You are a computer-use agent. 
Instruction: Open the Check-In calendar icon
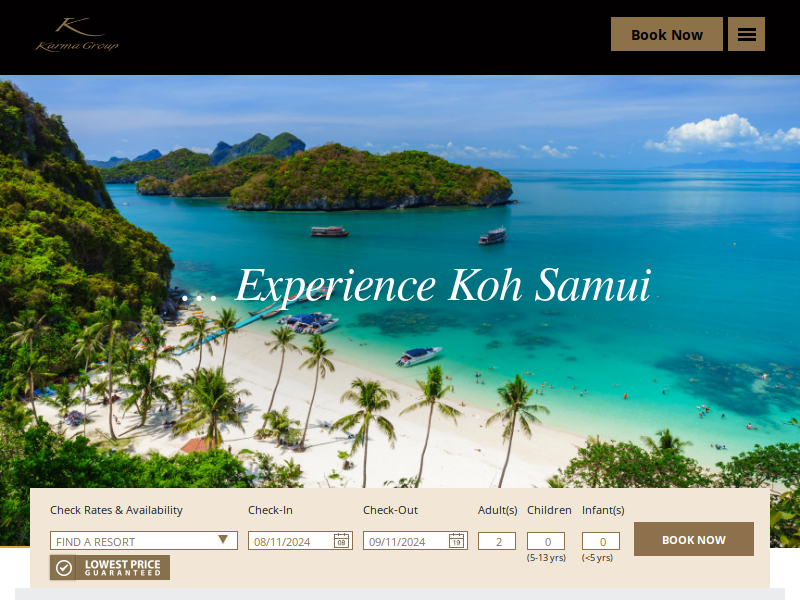pyautogui.click(x=341, y=541)
